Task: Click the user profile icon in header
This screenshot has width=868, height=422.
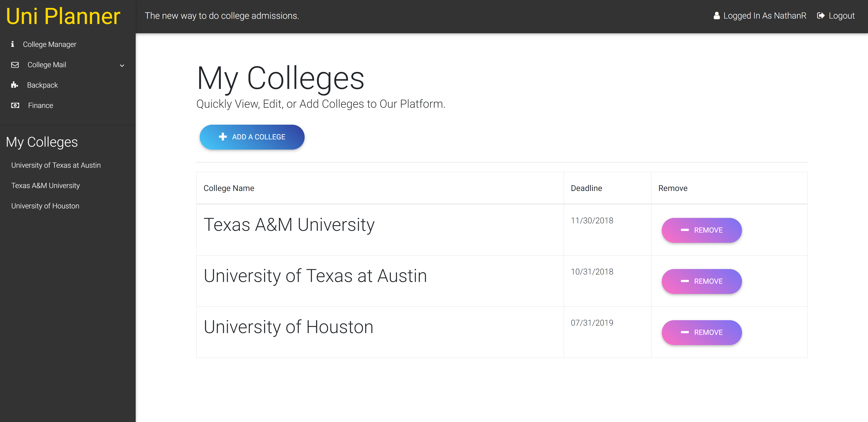Action: tap(717, 16)
